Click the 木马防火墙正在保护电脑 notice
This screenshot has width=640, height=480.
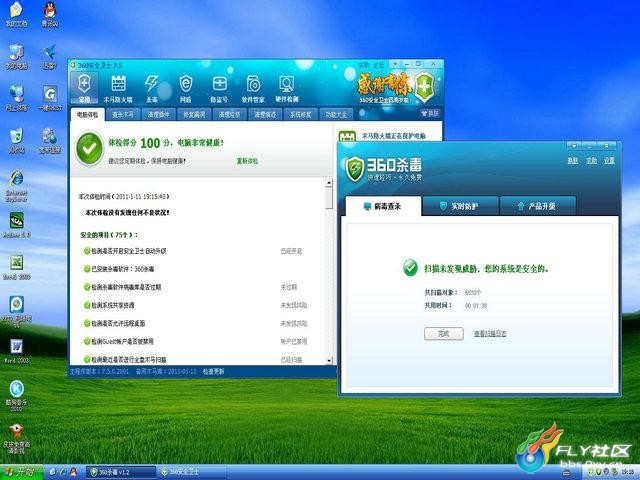point(394,136)
